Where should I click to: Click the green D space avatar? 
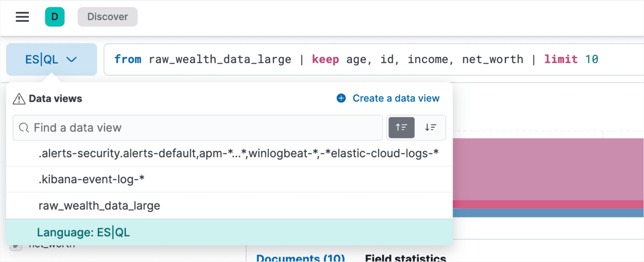point(55,17)
